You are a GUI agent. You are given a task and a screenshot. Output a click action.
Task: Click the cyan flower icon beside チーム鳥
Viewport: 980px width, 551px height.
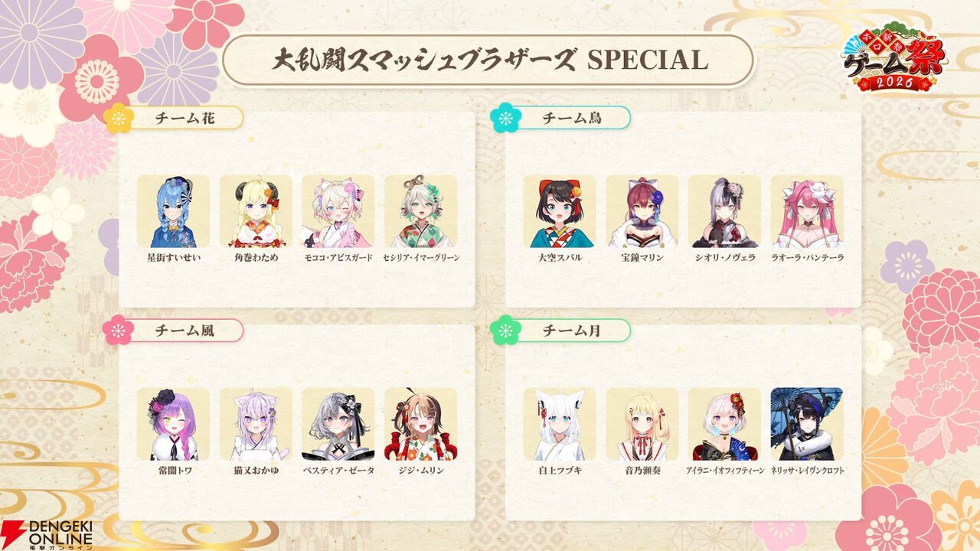pyautogui.click(x=505, y=118)
